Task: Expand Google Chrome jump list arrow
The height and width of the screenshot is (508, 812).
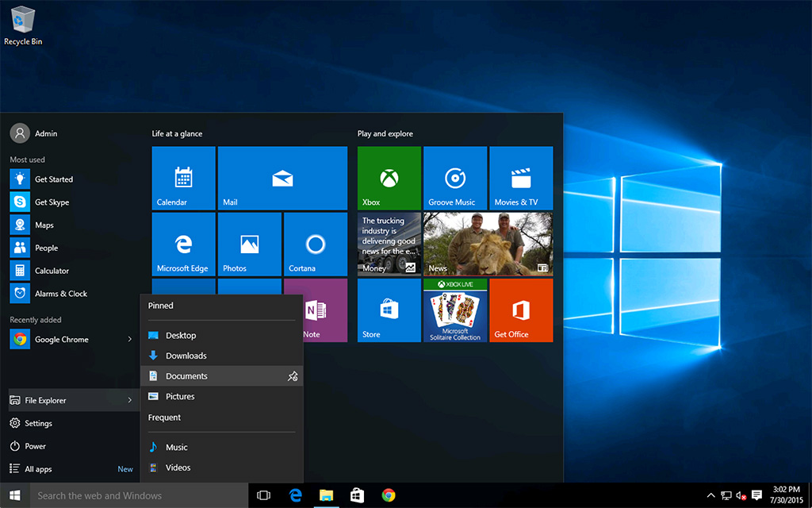Action: [x=129, y=340]
